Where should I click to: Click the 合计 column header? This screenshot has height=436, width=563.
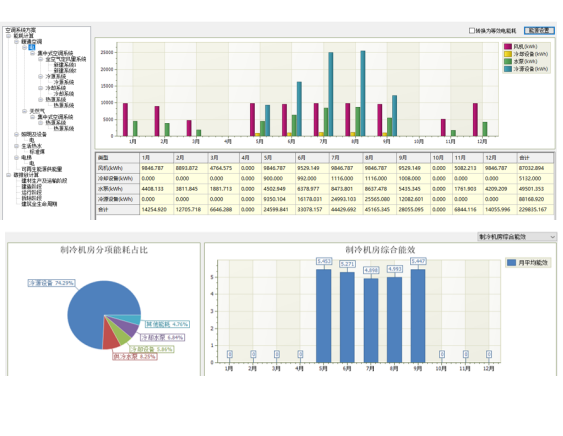pos(535,158)
